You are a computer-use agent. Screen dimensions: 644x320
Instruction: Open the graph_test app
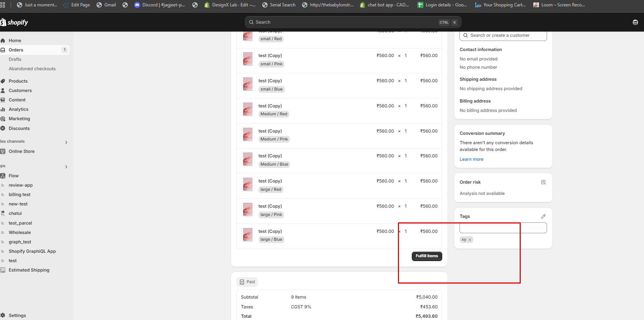coord(20,242)
